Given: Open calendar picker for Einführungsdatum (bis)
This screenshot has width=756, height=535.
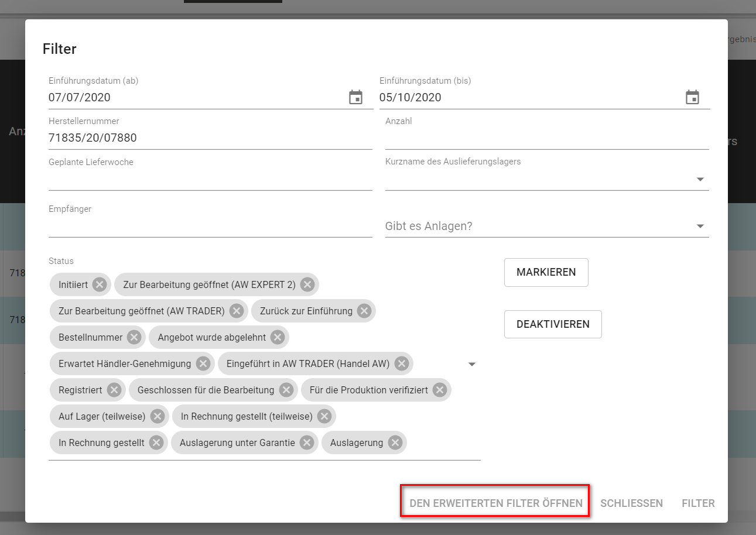Looking at the screenshot, I should coord(692,98).
